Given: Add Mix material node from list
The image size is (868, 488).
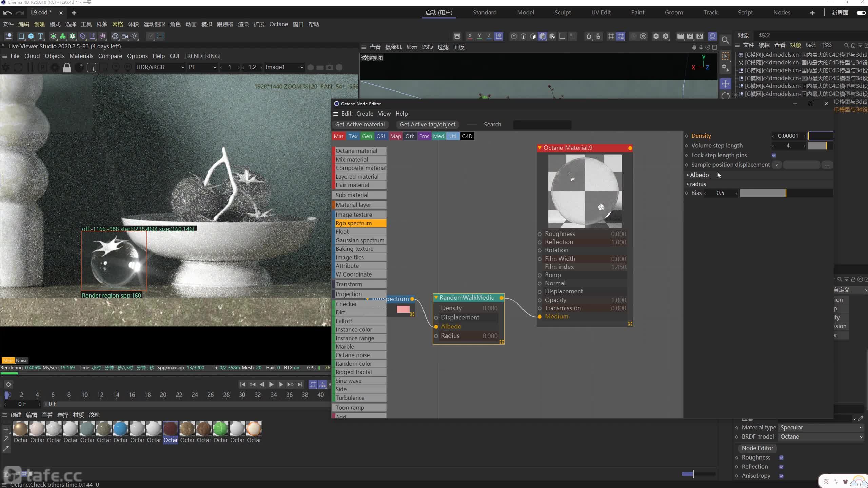Looking at the screenshot, I should pyautogui.click(x=360, y=160).
